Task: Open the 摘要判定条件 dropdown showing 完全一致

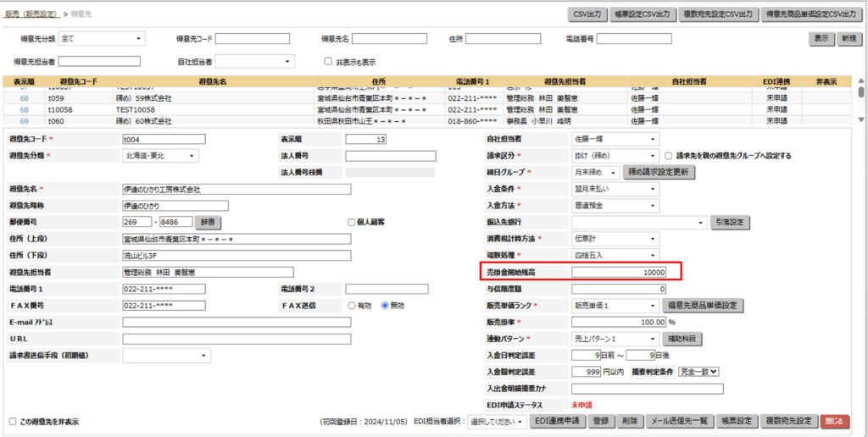Action: [x=698, y=372]
